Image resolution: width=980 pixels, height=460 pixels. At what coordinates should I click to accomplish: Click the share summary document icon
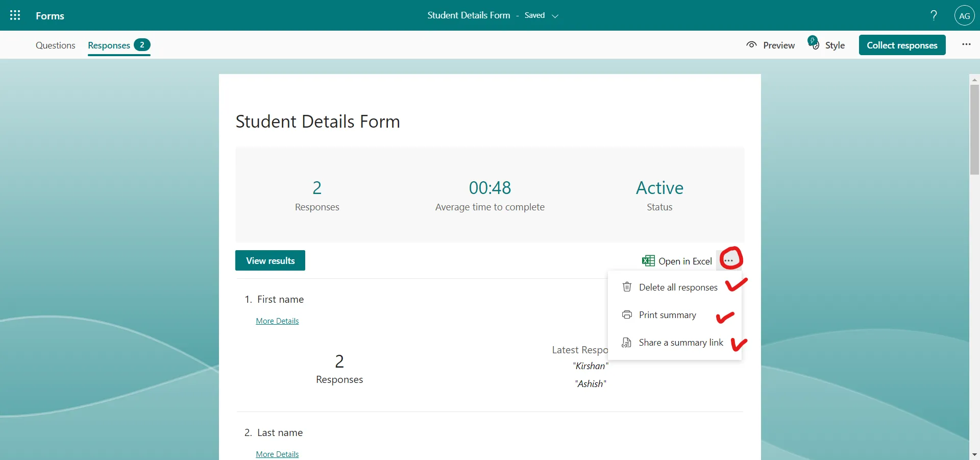pos(626,343)
